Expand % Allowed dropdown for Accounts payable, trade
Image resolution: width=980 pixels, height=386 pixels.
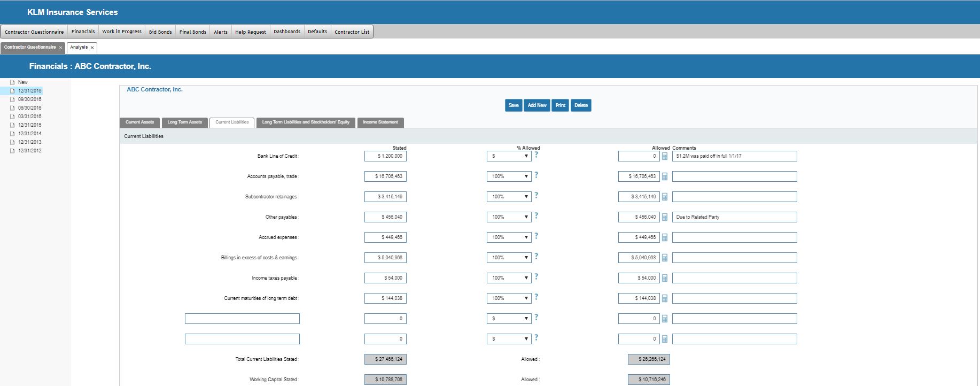pos(509,176)
